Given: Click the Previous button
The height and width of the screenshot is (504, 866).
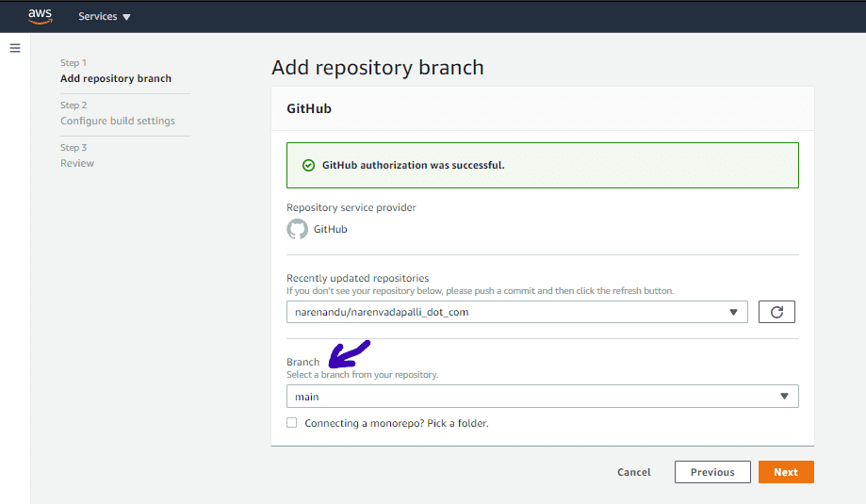Looking at the screenshot, I should (712, 472).
